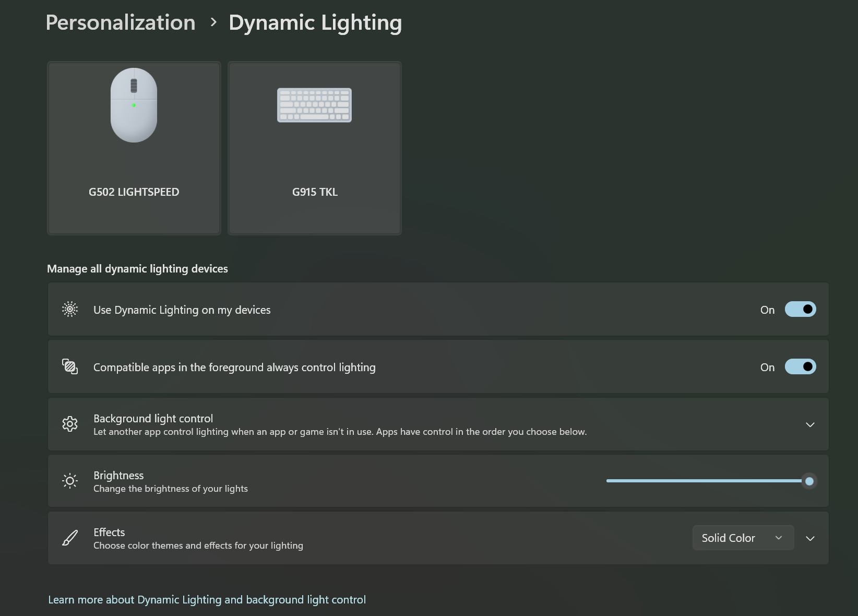Click the Brightness slider handle

(809, 481)
